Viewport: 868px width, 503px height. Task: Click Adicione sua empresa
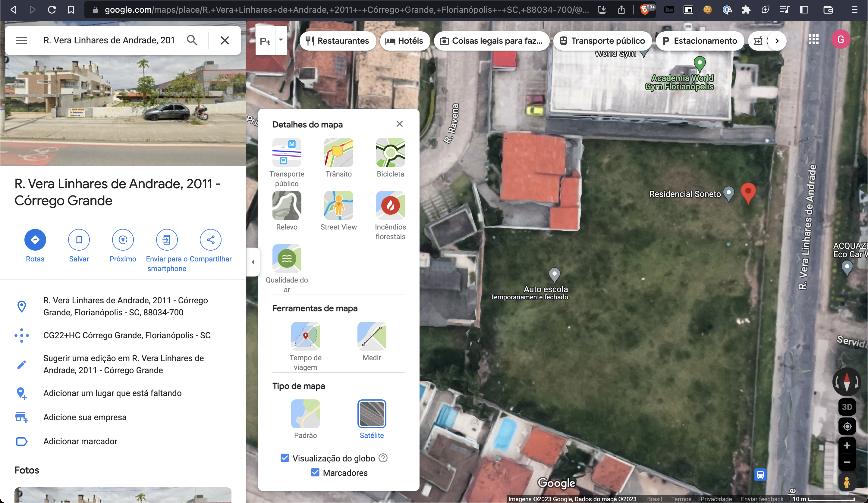(85, 417)
